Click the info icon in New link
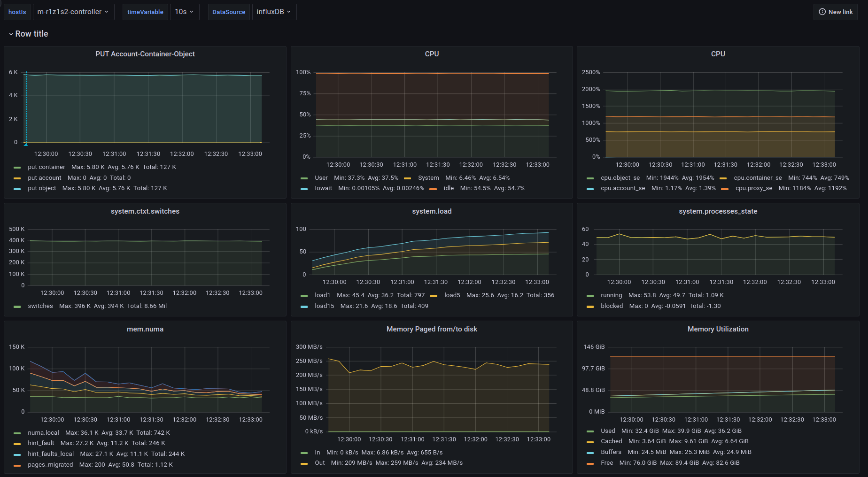868x477 pixels. [x=822, y=12]
